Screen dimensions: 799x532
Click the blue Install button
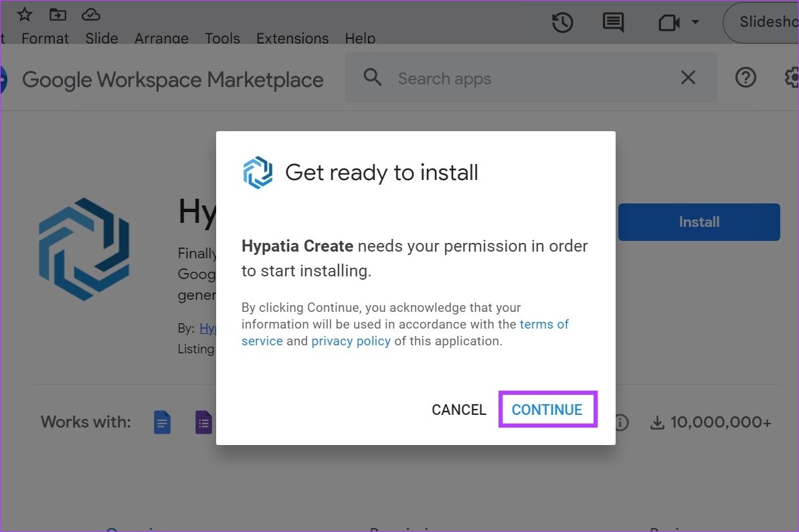699,222
